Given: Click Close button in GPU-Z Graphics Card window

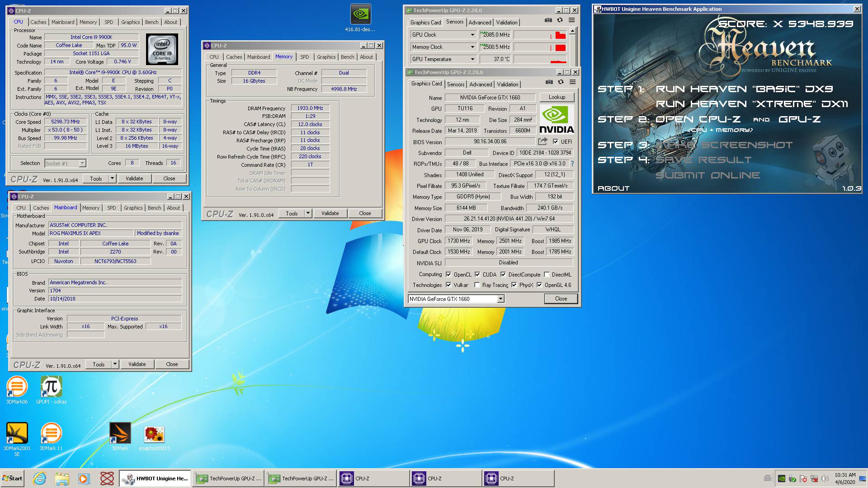Looking at the screenshot, I should coord(561,299).
